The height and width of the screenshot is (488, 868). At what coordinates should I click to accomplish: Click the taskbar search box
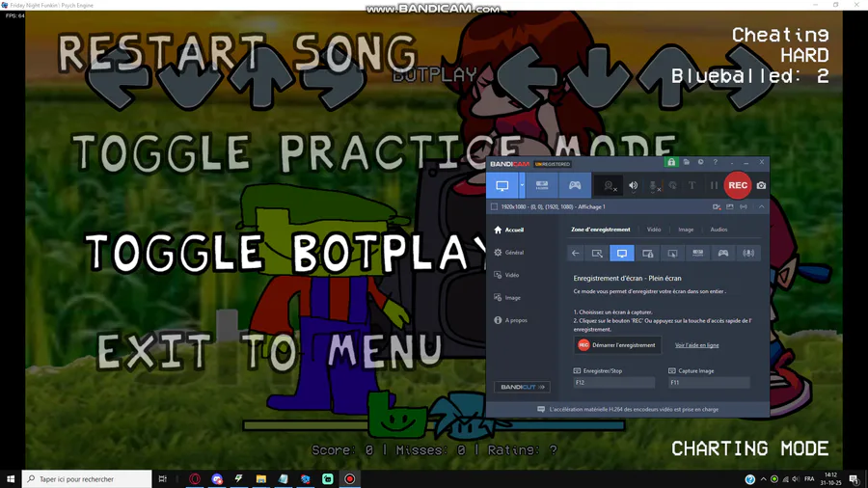[x=87, y=479]
